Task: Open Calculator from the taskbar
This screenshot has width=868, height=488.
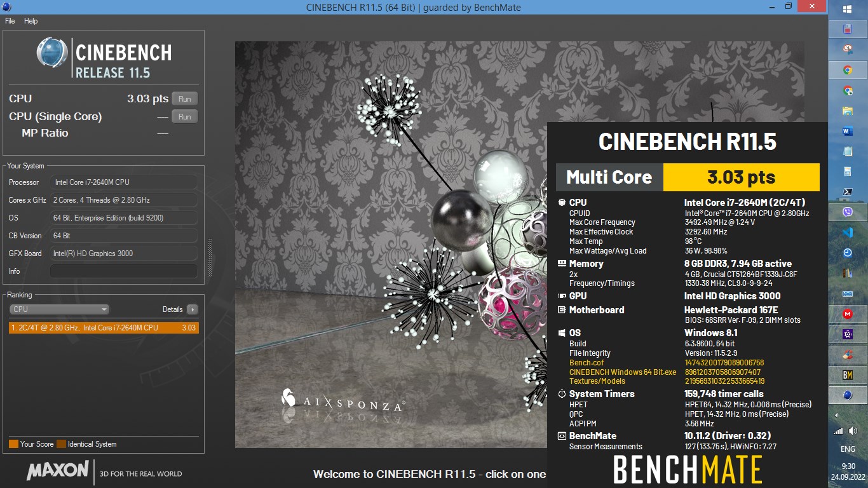Action: pos(847,172)
